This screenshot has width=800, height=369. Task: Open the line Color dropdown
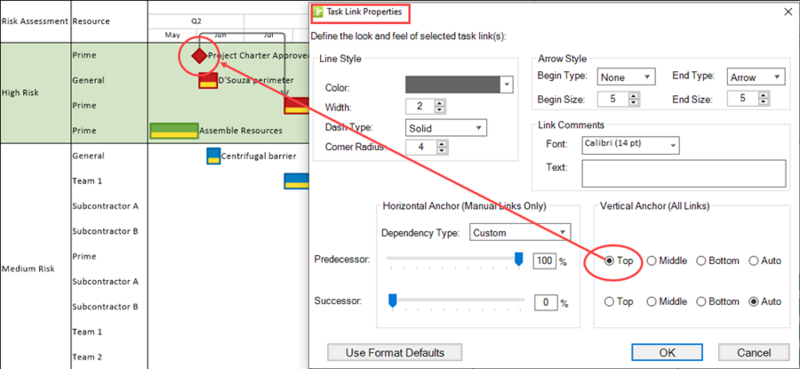506,85
